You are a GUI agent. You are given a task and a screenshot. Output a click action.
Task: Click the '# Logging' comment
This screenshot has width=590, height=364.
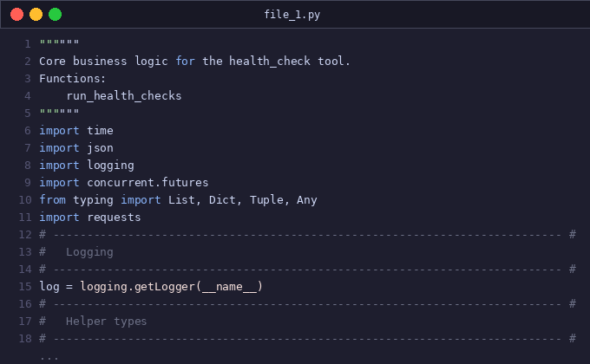coord(76,252)
